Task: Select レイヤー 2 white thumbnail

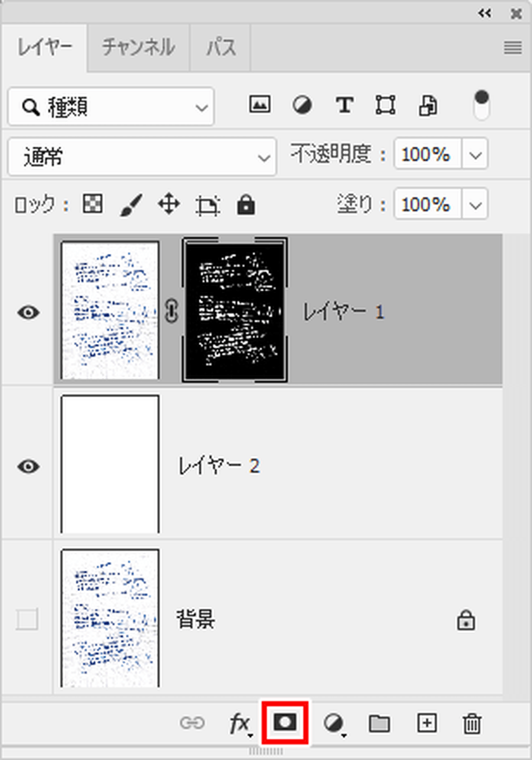Action: click(x=110, y=464)
